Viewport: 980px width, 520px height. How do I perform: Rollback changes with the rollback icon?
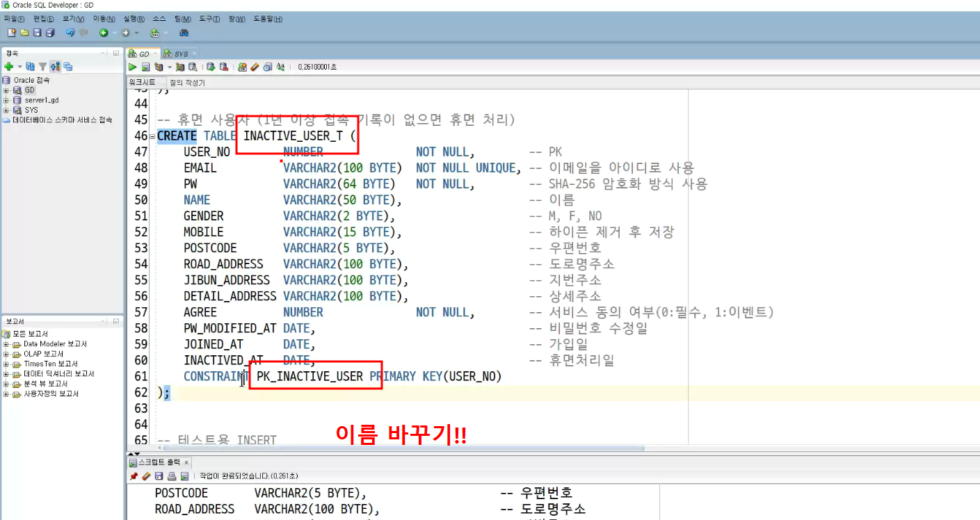(224, 67)
